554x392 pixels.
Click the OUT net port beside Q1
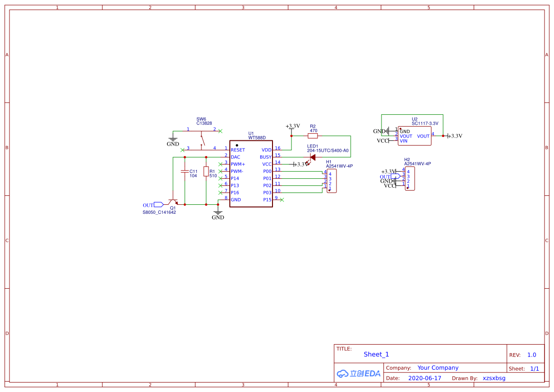153,205
